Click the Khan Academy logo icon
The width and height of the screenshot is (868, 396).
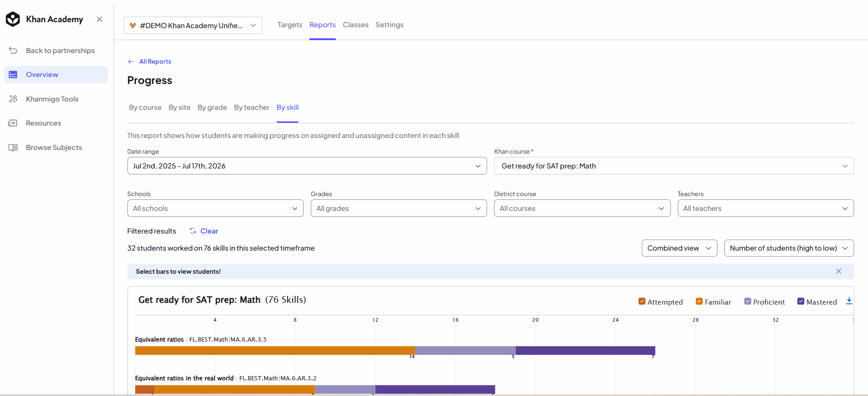(13, 19)
